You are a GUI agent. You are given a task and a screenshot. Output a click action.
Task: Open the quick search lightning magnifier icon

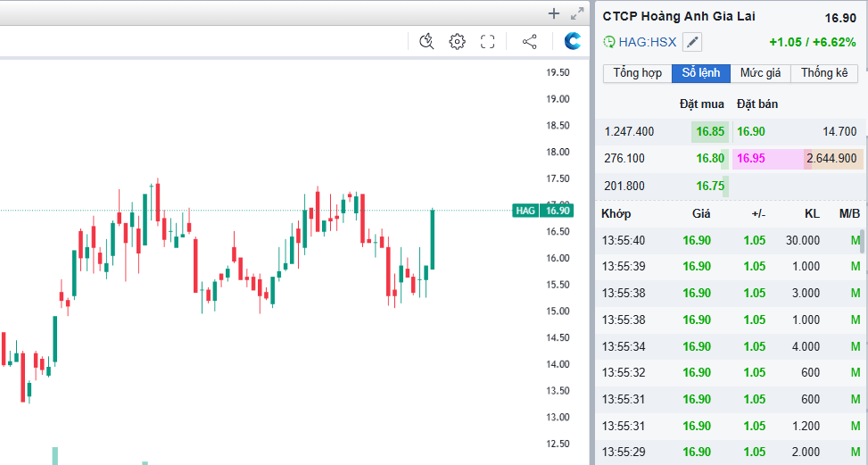(426, 41)
